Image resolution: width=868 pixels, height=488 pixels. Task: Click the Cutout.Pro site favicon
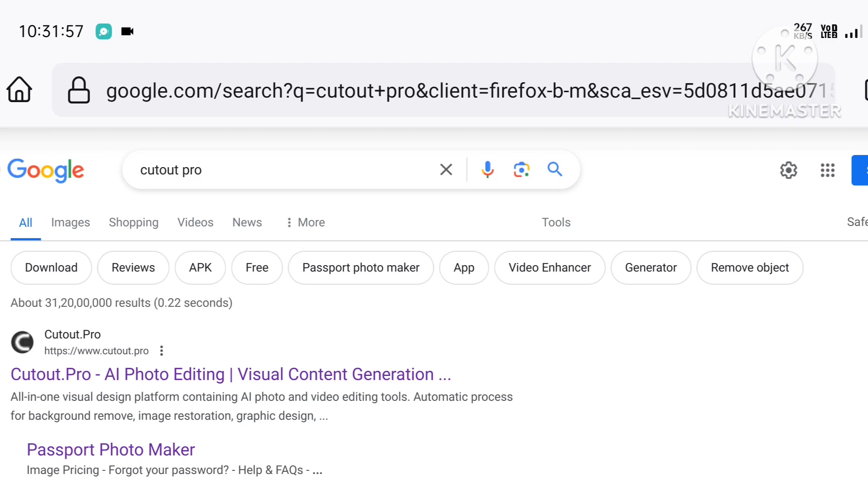(22, 342)
